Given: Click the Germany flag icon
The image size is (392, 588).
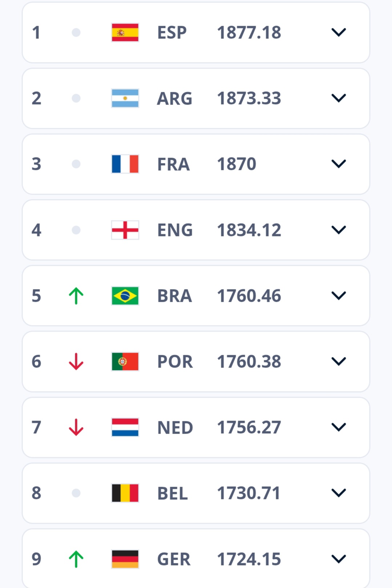Looking at the screenshot, I should coord(125,559).
